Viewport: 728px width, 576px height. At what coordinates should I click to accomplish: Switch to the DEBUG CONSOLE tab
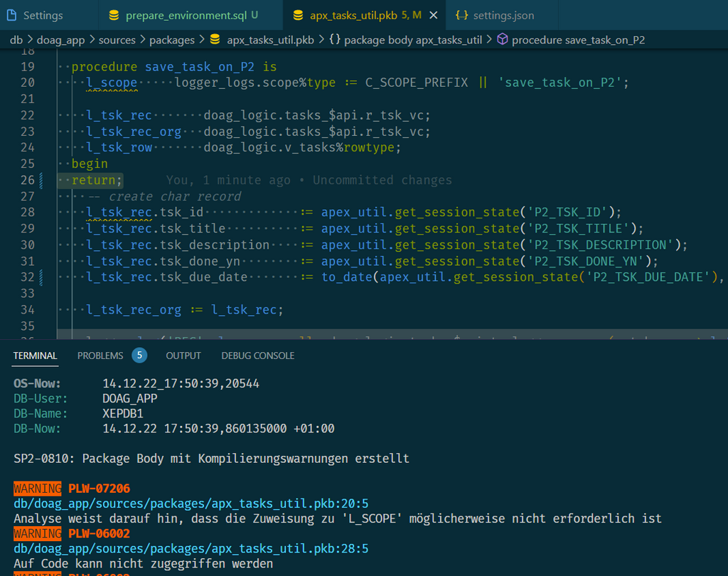[257, 356]
